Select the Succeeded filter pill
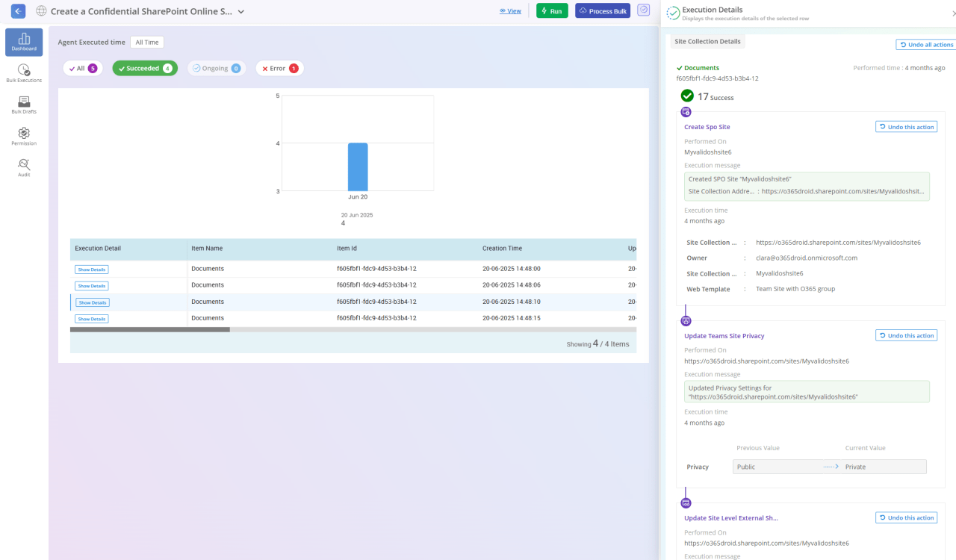Screen dimensions: 956x560 coord(144,68)
